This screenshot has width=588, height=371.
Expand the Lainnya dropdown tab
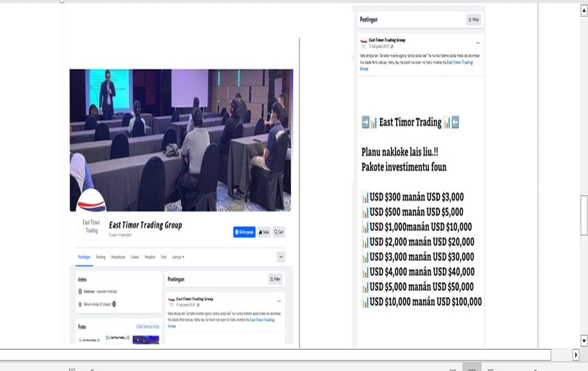coord(178,257)
